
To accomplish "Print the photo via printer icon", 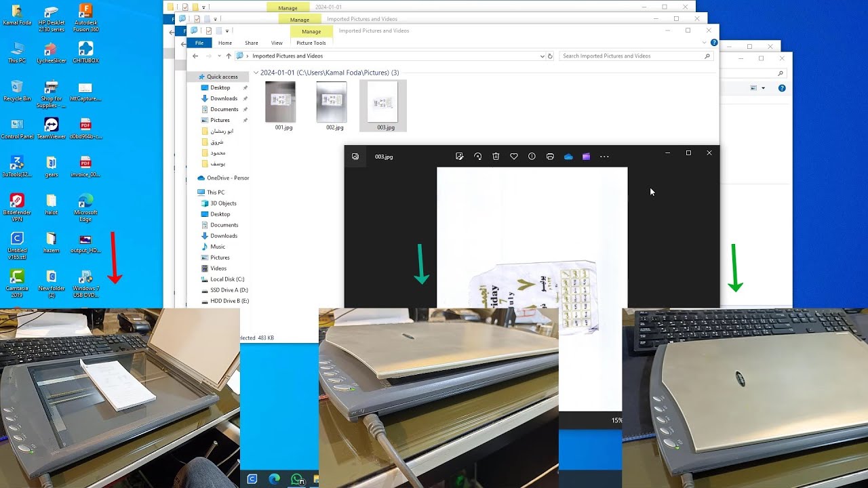I will 550,157.
